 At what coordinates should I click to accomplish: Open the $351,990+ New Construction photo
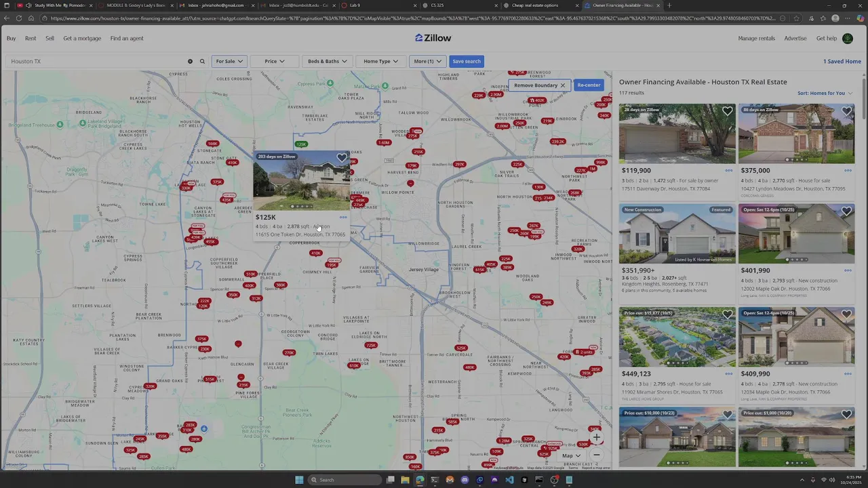[677, 234]
